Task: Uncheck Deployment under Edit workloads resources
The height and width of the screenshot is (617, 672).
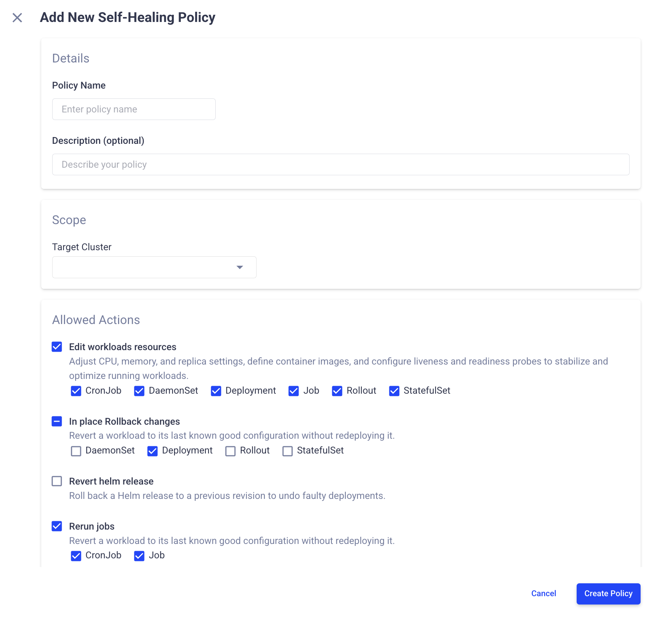Action: [216, 391]
